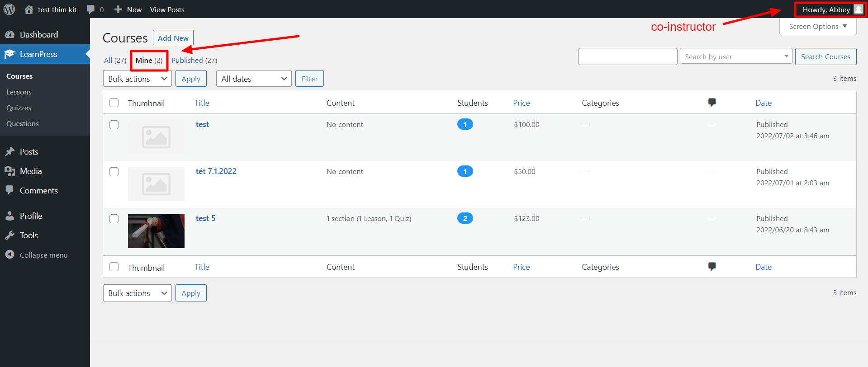Click the course search text field
The width and height of the screenshot is (868, 367).
point(628,56)
